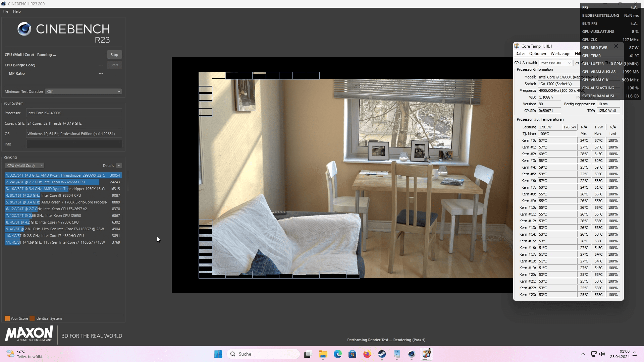Stop the multi core CPU test
Viewport: 644px width, 362px height.
click(x=114, y=55)
